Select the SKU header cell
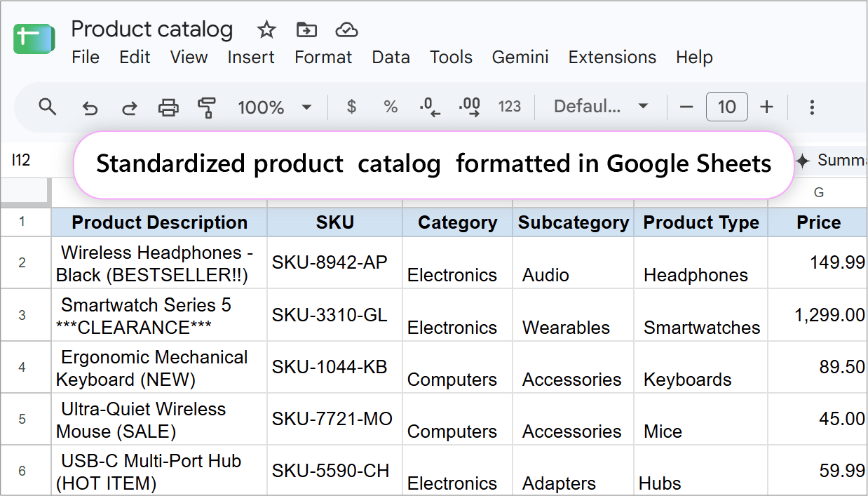The height and width of the screenshot is (496, 868). pyautogui.click(x=335, y=222)
